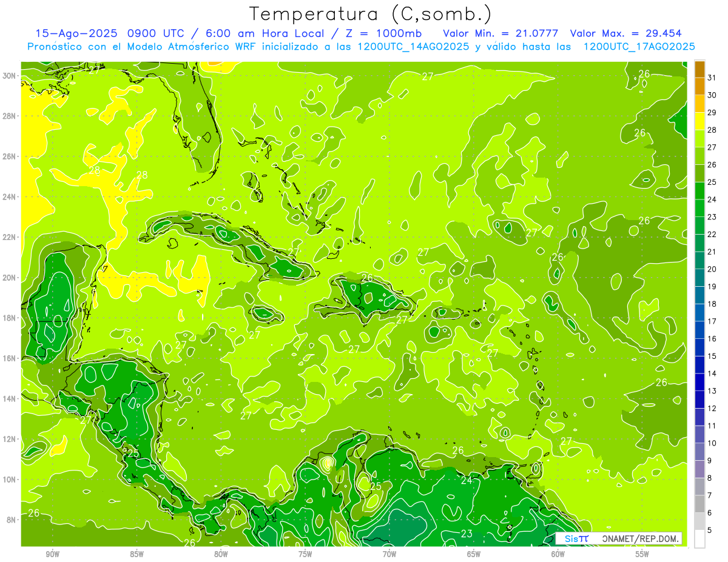Click the color scale label "31"
This screenshot has width=728, height=562.
point(712,78)
